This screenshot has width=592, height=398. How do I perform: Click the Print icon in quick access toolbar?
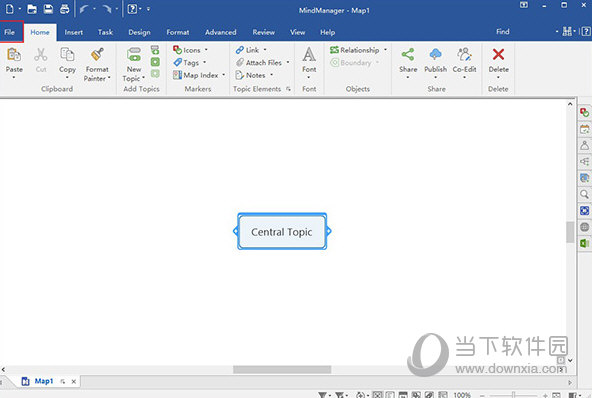click(65, 9)
